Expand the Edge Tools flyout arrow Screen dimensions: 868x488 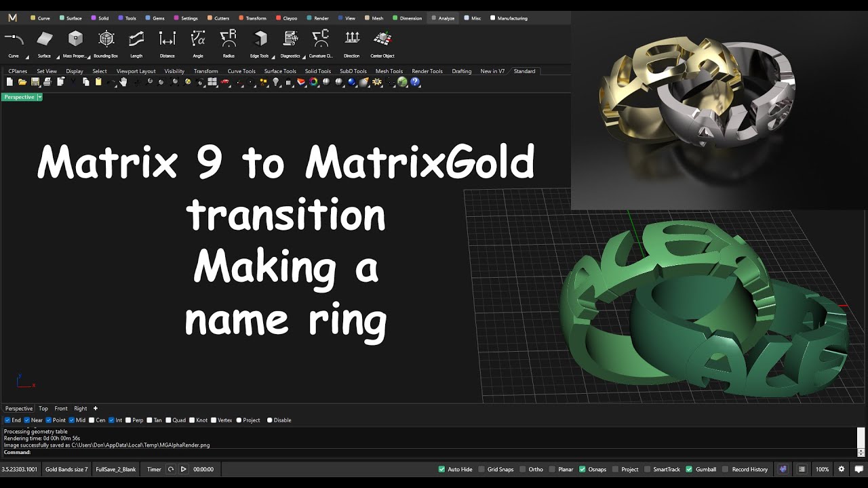click(x=273, y=57)
